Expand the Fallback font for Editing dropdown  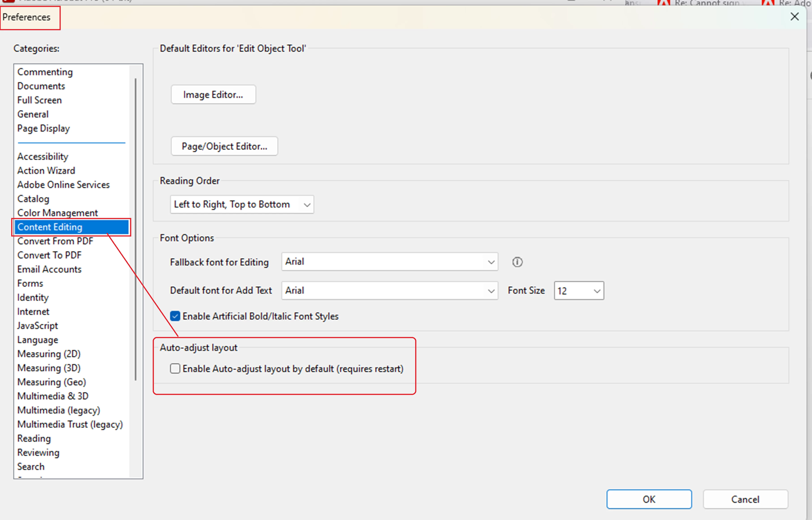pyautogui.click(x=390, y=262)
